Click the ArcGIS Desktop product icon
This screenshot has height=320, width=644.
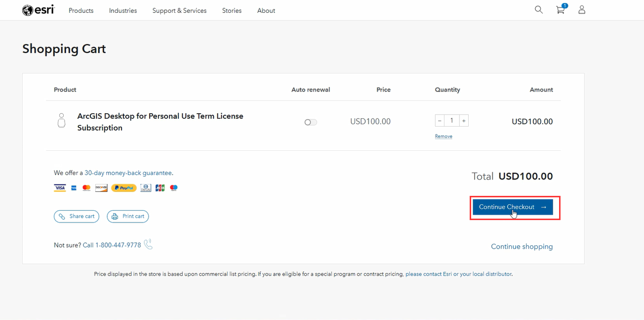pos(62,121)
